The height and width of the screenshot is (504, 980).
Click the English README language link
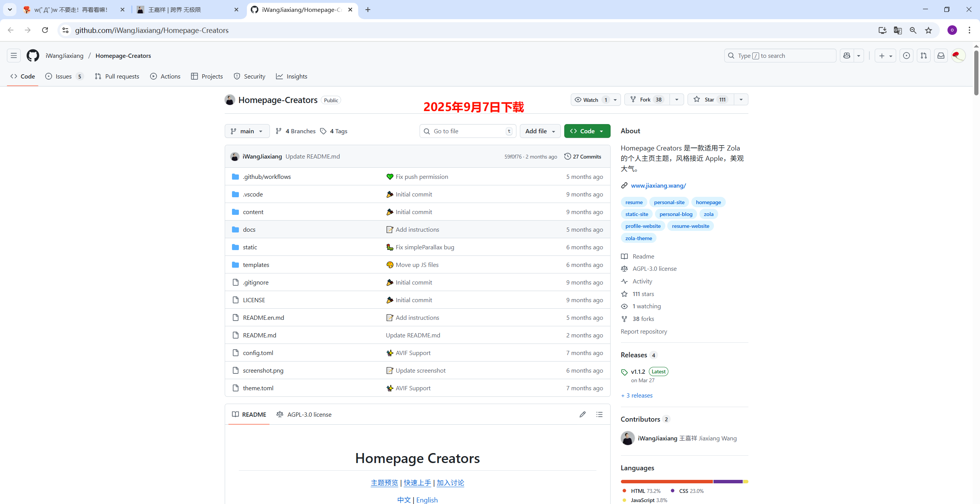(x=427, y=500)
